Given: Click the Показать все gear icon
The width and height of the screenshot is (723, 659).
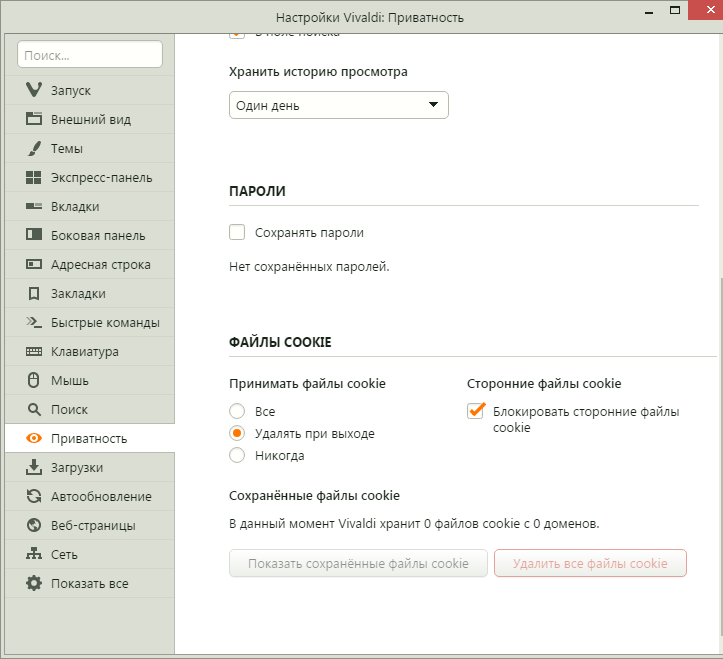Looking at the screenshot, I should tap(34, 584).
